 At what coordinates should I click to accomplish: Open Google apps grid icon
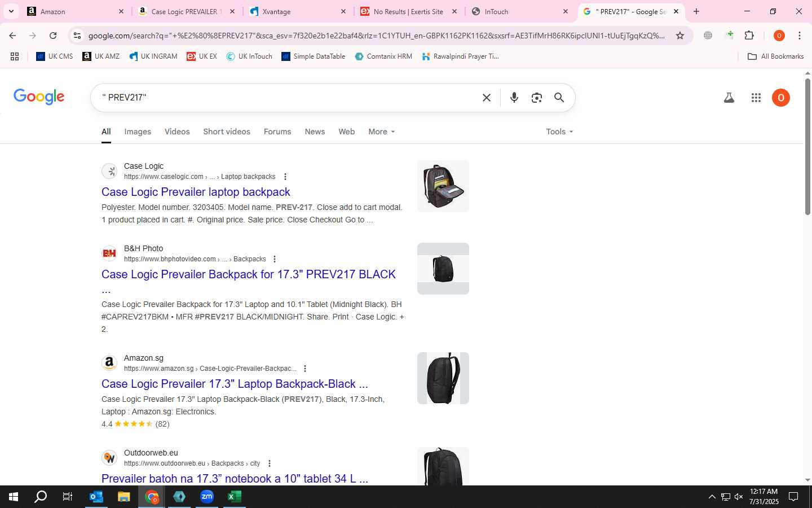coord(756,98)
